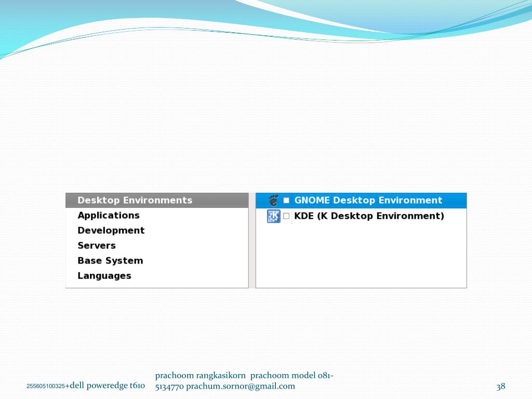This screenshot has height=399, width=532.
Task: Click the prachoom rangkasikorn footer text
Action: (200, 375)
